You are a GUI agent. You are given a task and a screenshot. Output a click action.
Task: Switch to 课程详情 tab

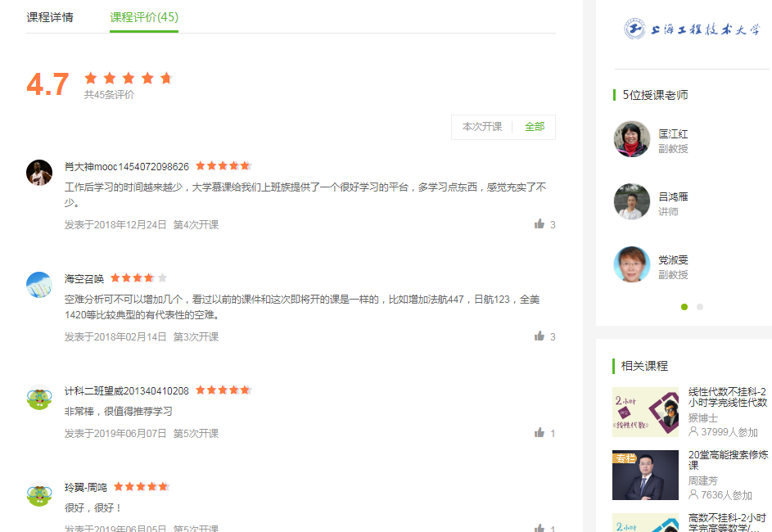click(x=50, y=17)
